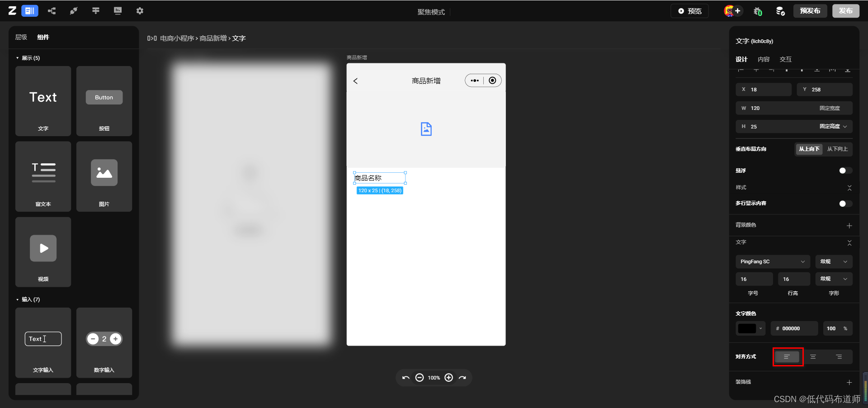Screen dimensions: 868x408
Task: Click the three-dots menu in phone capsule
Action: pyautogui.click(x=474, y=81)
